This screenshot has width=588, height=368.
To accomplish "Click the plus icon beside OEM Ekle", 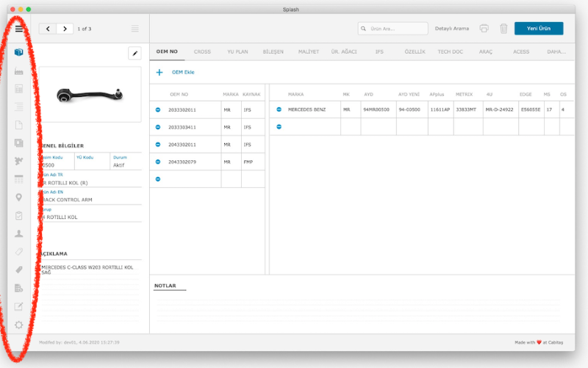I will [159, 73].
